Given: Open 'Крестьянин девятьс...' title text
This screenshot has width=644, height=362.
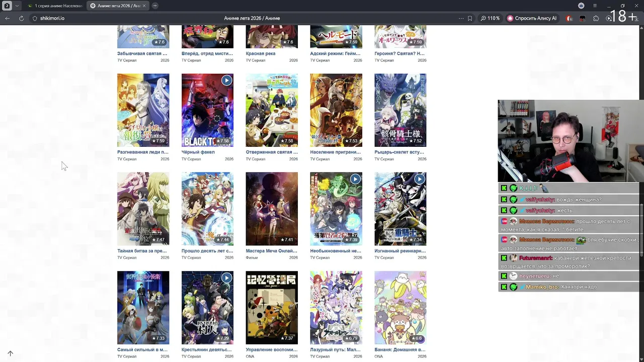Looking at the screenshot, I should [x=207, y=349].
